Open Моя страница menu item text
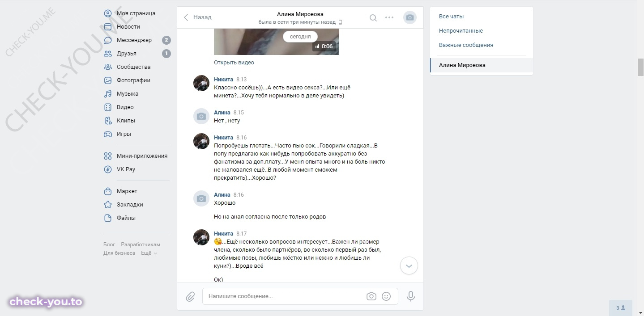 click(136, 13)
